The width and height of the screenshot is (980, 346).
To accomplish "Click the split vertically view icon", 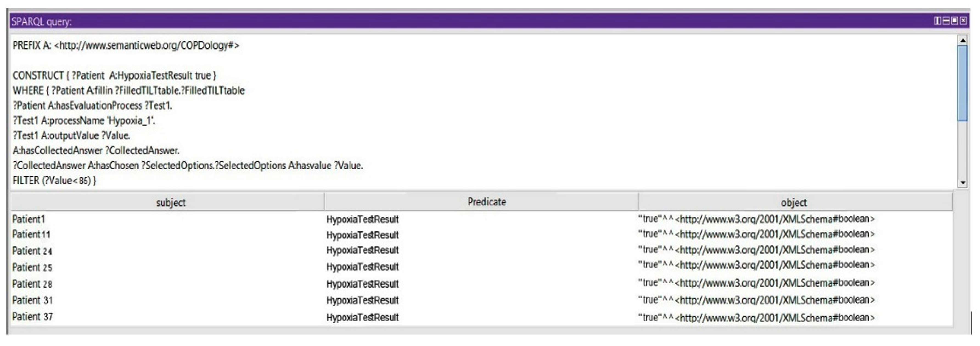I will [937, 21].
